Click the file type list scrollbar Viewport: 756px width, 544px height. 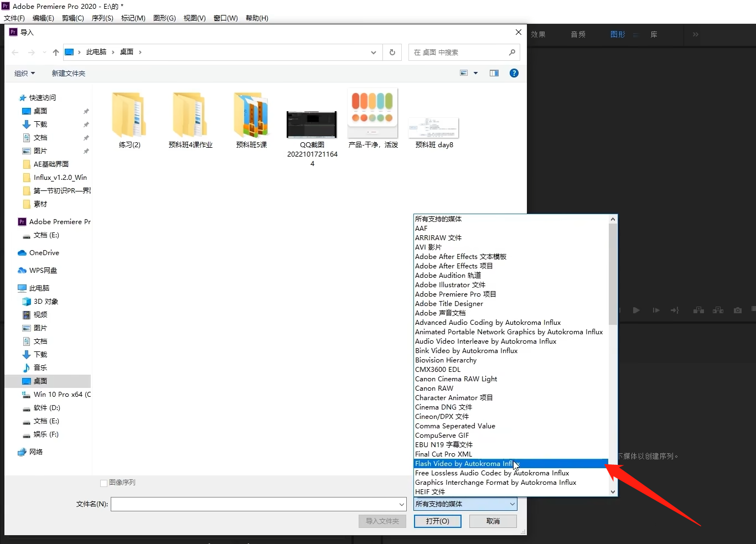613,274
